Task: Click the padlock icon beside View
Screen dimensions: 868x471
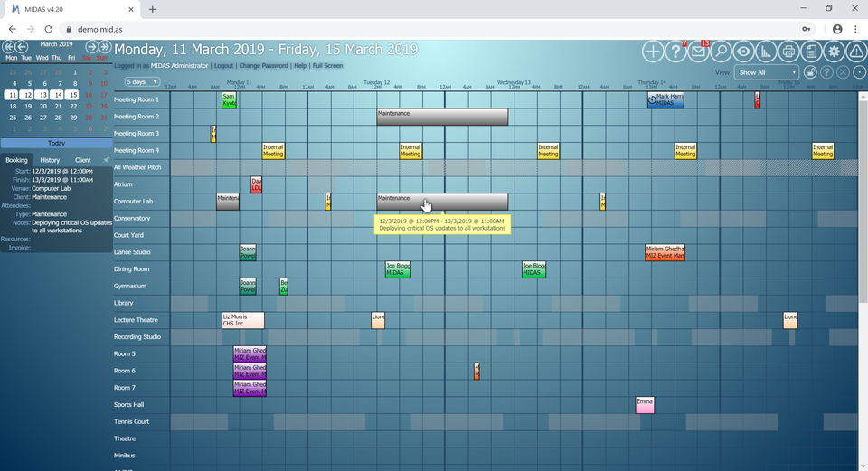Action: point(810,72)
